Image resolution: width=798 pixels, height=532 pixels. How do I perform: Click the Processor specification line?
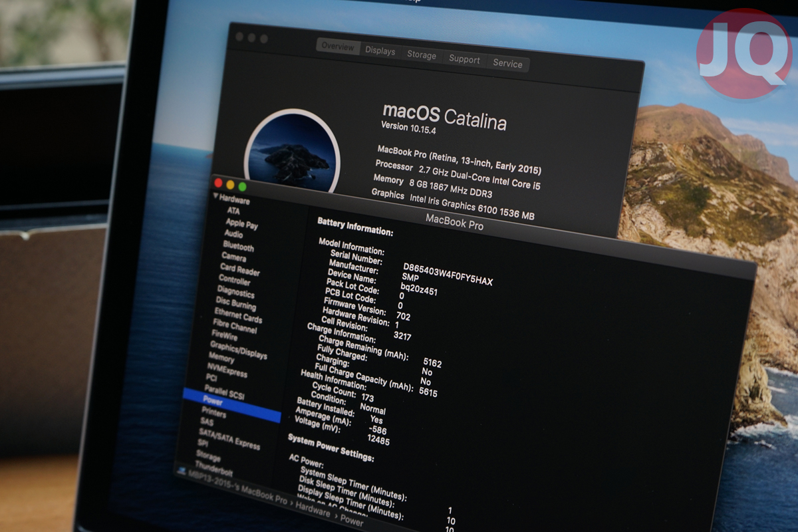458,175
